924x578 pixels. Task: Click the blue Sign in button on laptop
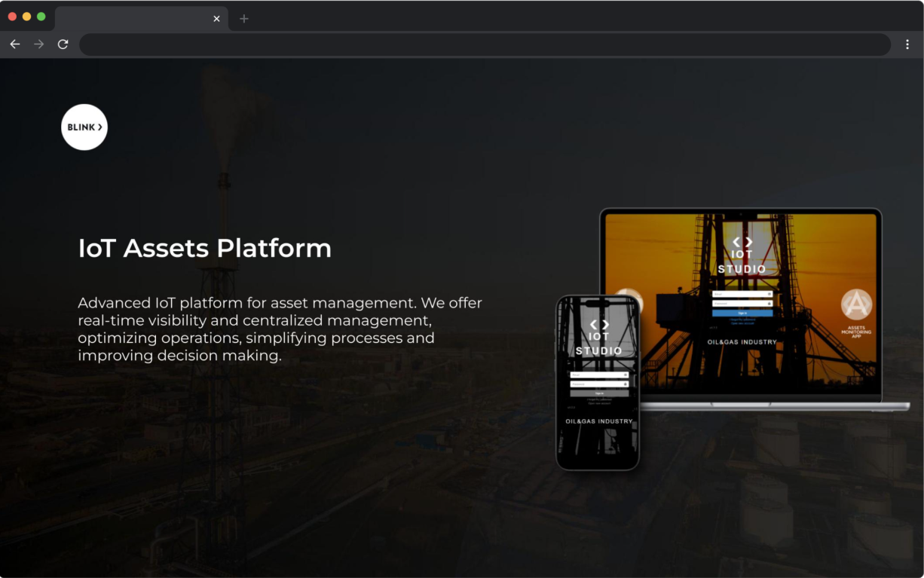[742, 313]
